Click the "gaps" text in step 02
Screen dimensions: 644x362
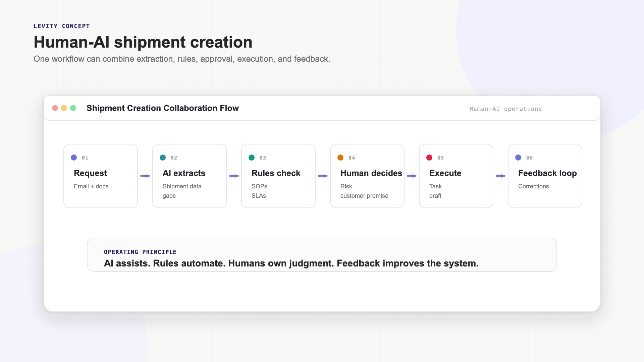pos(169,196)
